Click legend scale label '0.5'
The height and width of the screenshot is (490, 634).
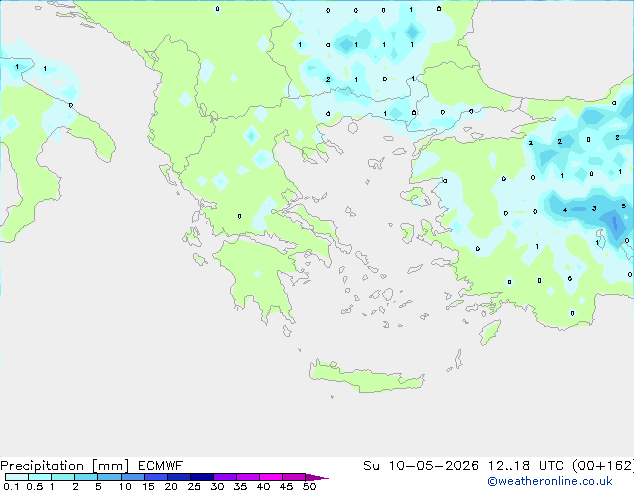click(34, 486)
